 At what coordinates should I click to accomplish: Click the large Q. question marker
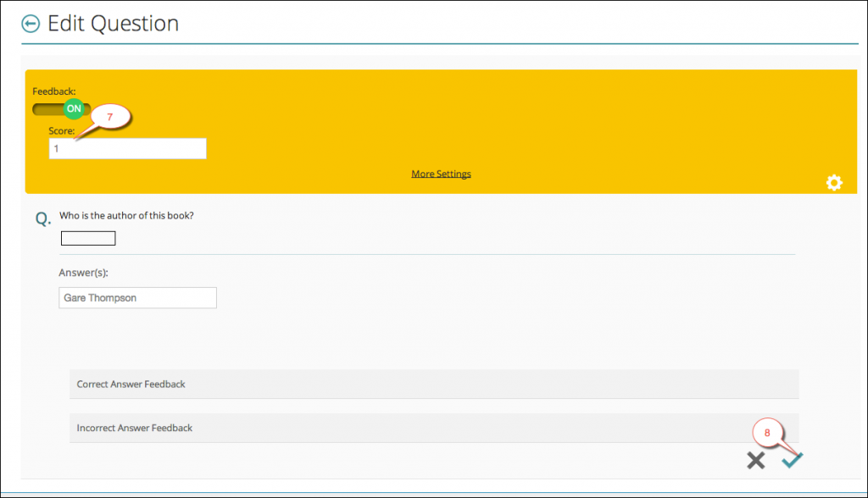coord(42,219)
